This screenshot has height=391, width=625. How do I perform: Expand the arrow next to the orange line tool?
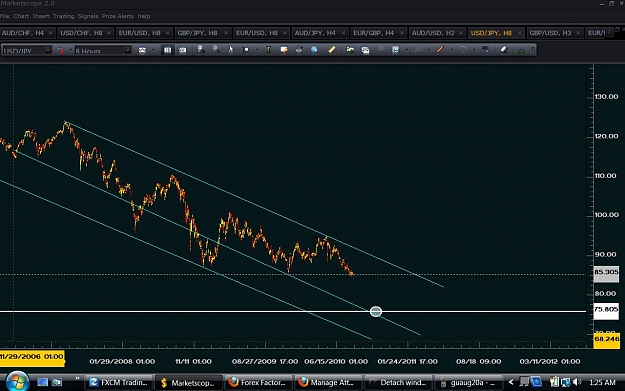click(x=451, y=50)
